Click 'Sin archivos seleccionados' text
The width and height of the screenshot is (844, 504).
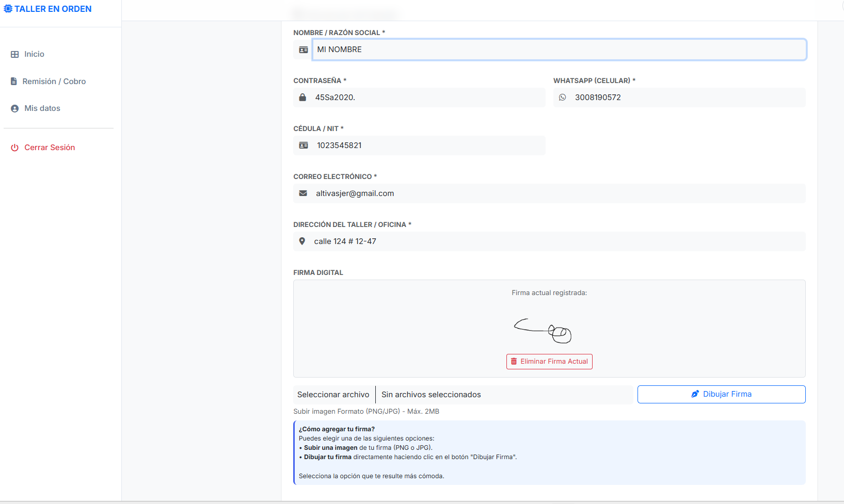(431, 395)
